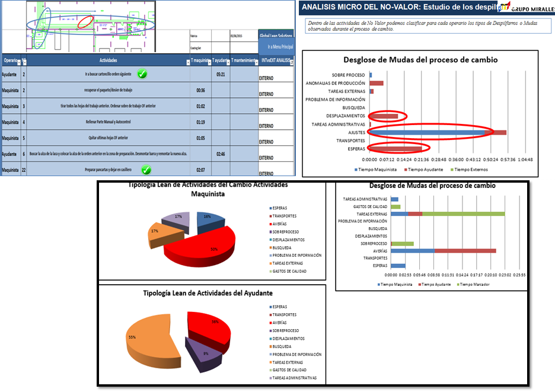Click the green checkmark beside 'Preparar pancartas'

tap(146, 170)
